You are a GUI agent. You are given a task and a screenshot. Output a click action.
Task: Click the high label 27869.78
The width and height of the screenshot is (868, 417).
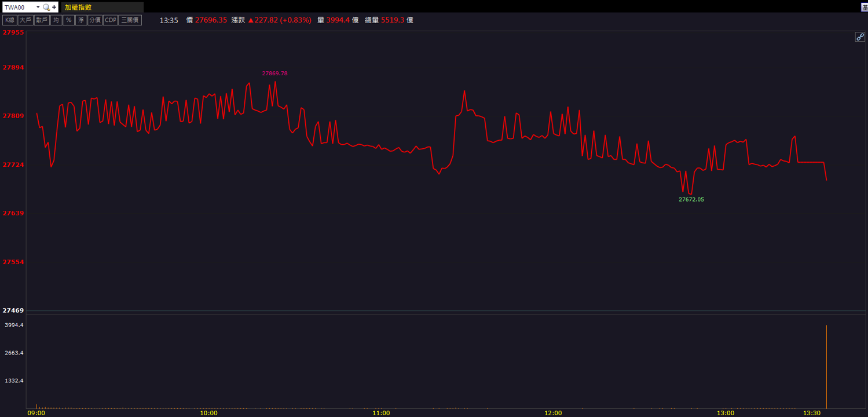(274, 74)
